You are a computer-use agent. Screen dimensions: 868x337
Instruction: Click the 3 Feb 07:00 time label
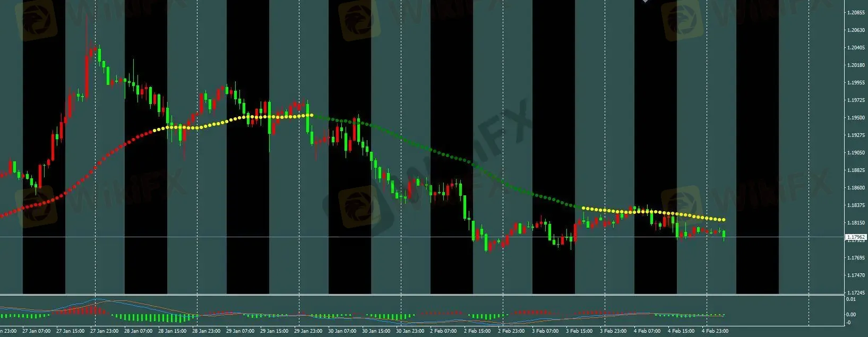[x=545, y=331]
